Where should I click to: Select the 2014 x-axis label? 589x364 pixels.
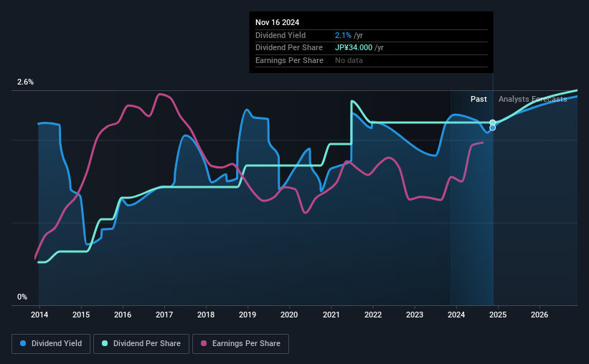[39, 315]
